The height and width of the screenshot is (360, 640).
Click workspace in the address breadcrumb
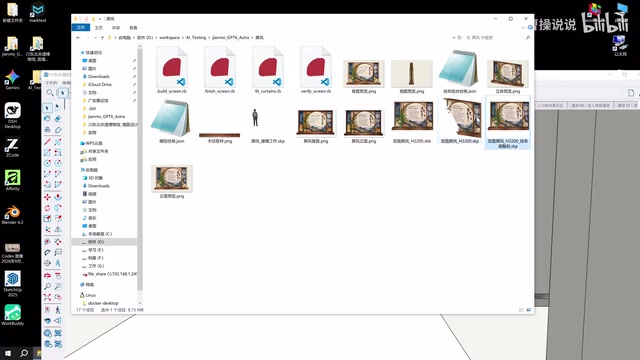point(169,38)
